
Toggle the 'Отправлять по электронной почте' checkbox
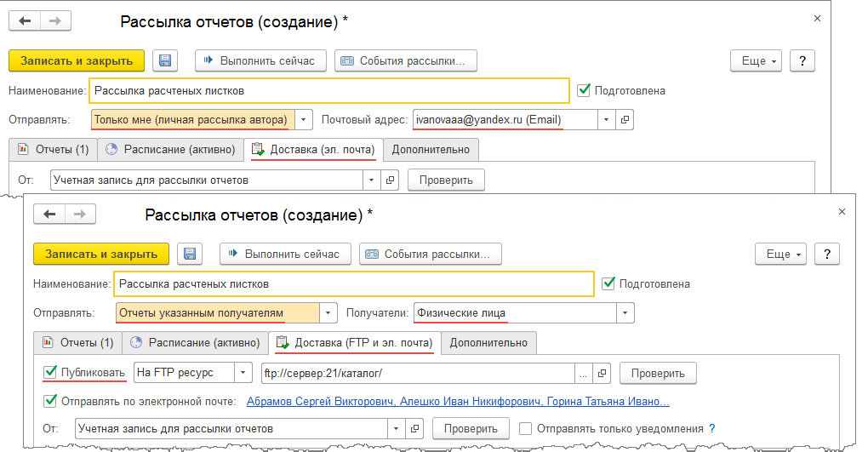[x=50, y=401]
